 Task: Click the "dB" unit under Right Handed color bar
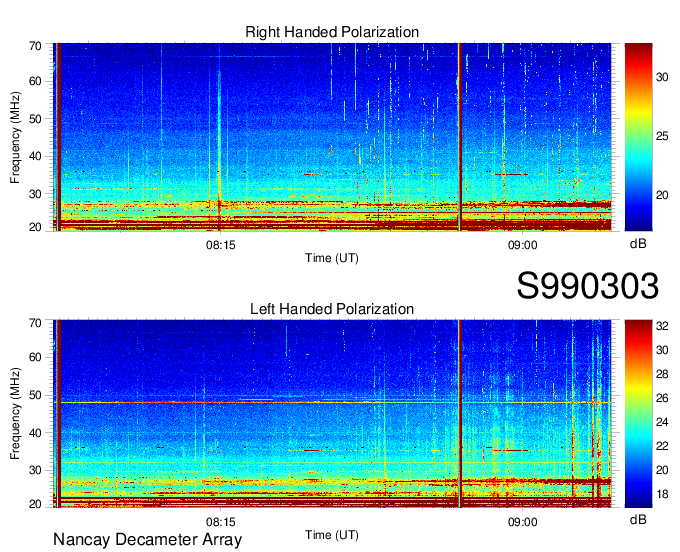pos(638,244)
